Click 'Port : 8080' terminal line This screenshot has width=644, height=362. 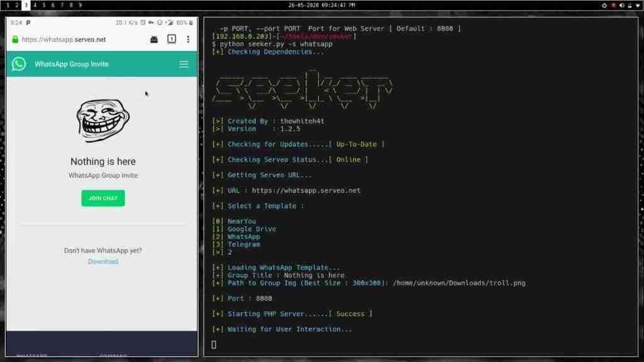[242, 299]
